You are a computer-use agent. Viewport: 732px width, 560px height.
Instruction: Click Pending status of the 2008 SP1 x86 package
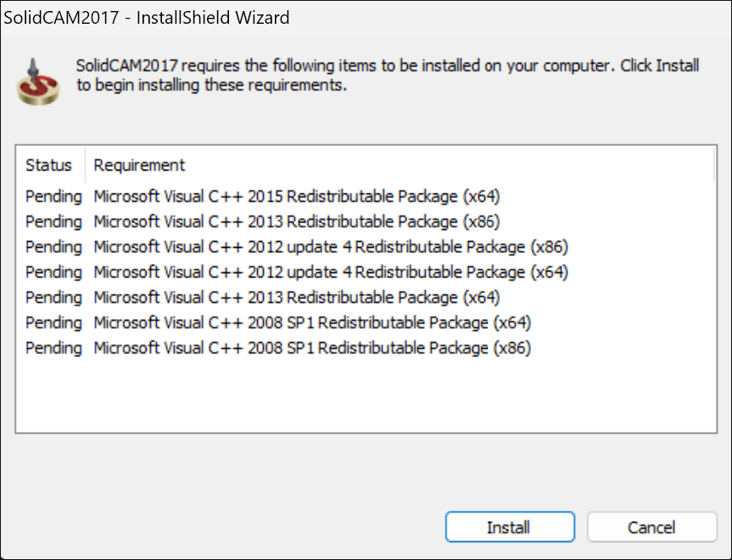click(53, 348)
